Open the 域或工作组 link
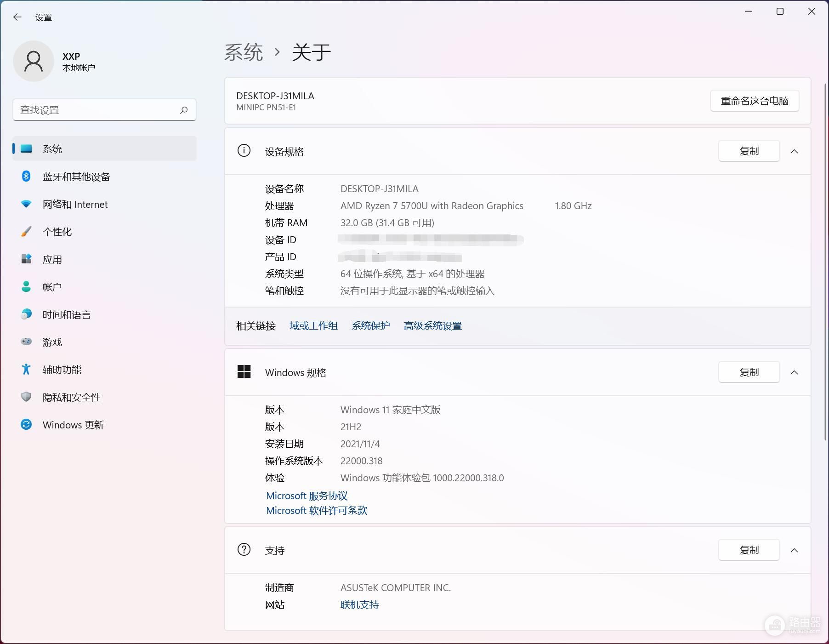Image resolution: width=829 pixels, height=644 pixels. [313, 325]
